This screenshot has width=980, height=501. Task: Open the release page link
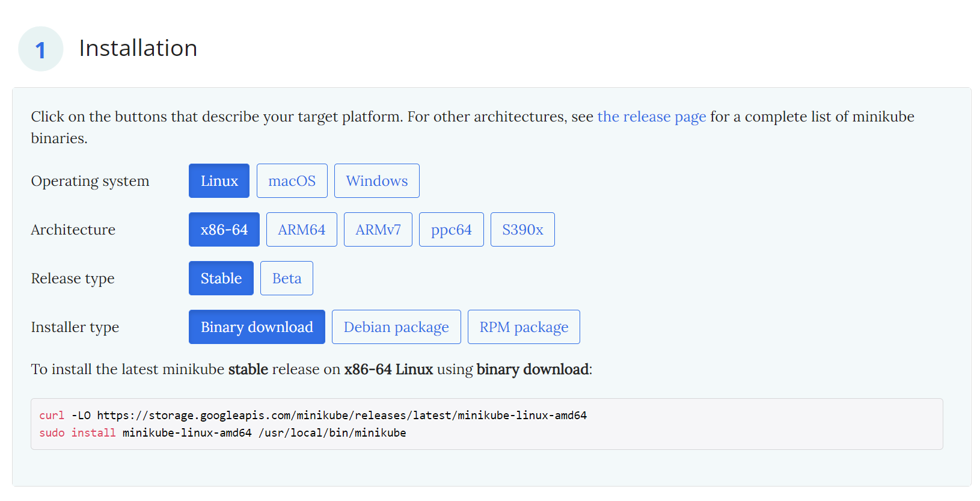(652, 116)
